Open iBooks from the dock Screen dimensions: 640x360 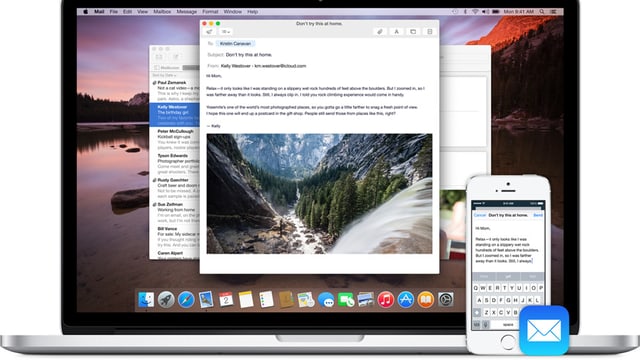pyautogui.click(x=425, y=300)
